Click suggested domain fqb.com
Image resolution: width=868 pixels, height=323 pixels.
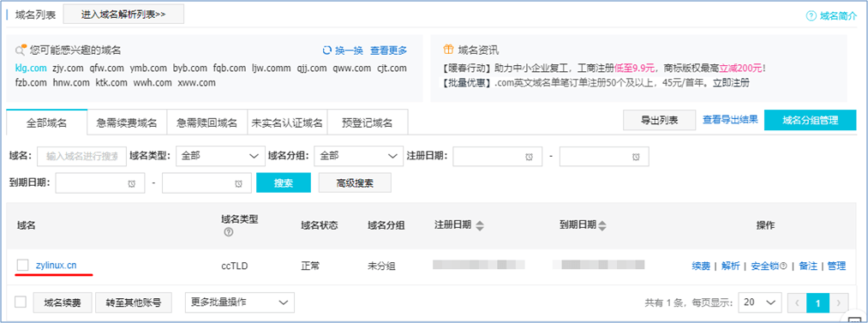[x=229, y=69]
